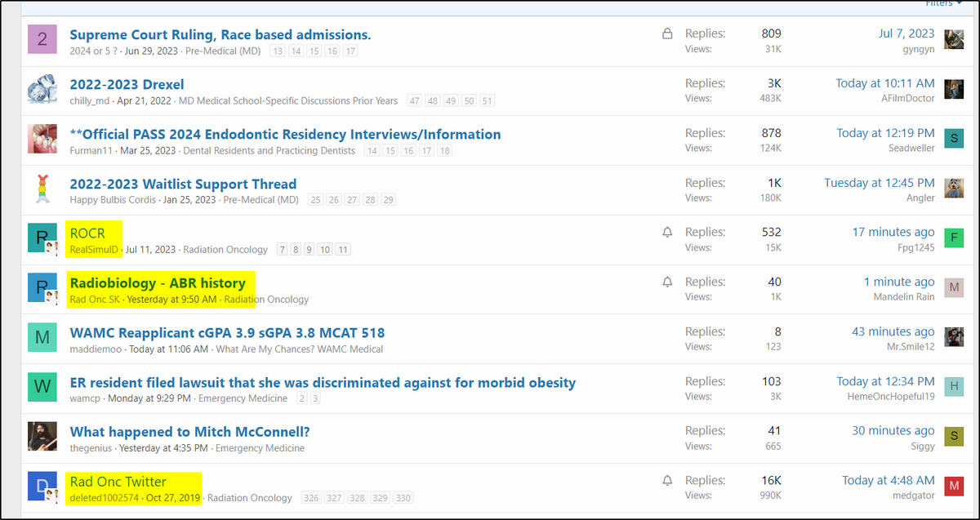Open the green 'W' avatar of wamcp
This screenshot has width=980, height=520.
coord(42,387)
